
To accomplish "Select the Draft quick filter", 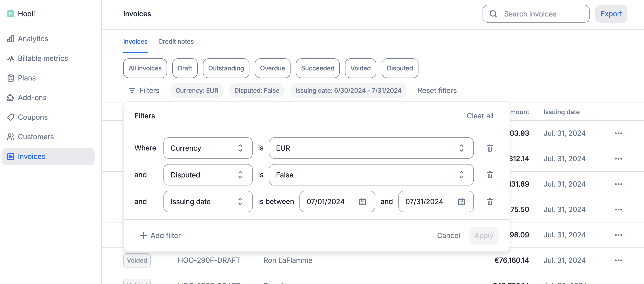I will (185, 68).
